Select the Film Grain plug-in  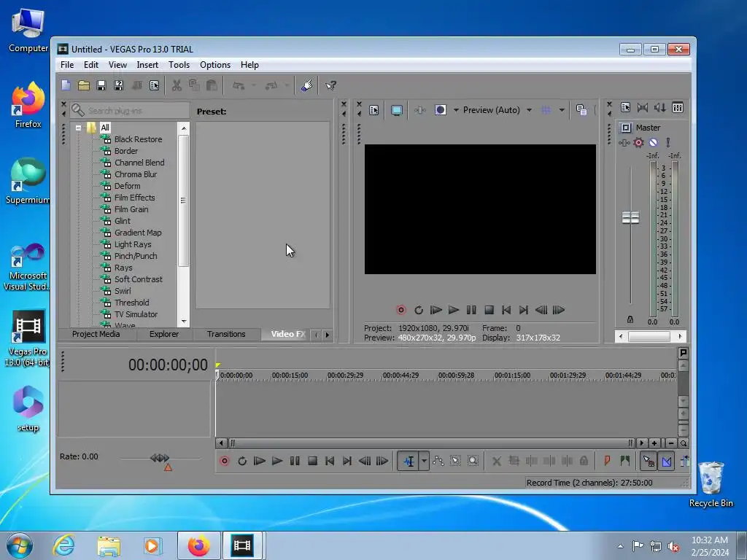coord(131,209)
